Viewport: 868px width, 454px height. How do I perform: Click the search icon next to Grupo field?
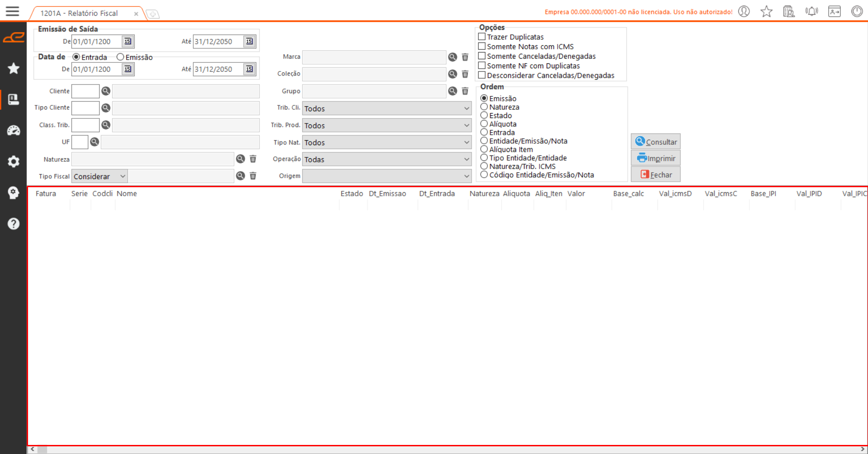click(x=452, y=91)
